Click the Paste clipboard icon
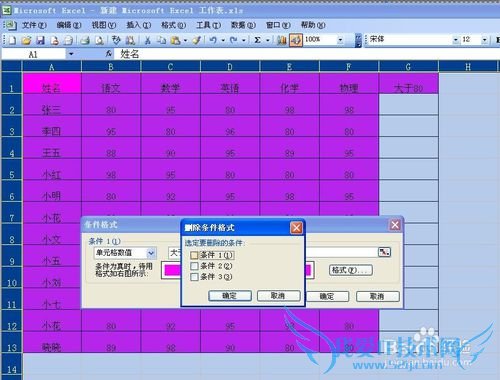Screen dimensions: 500x380 pos(175,40)
